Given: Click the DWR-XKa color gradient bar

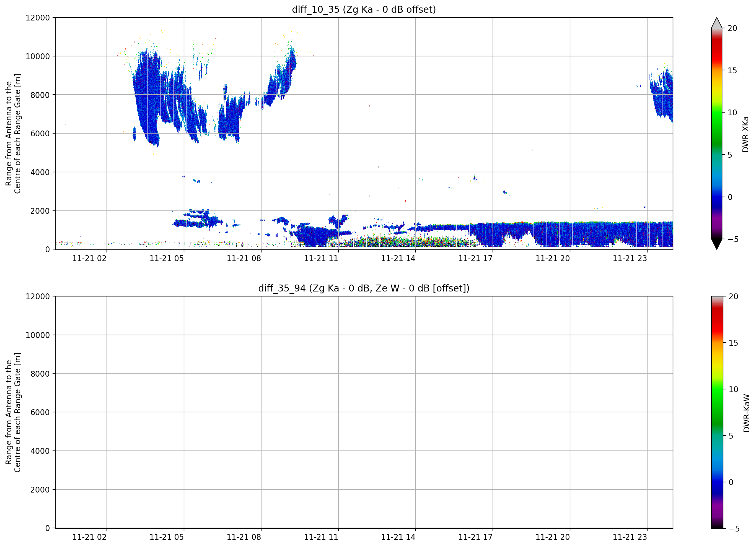Looking at the screenshot, I should (716, 134).
